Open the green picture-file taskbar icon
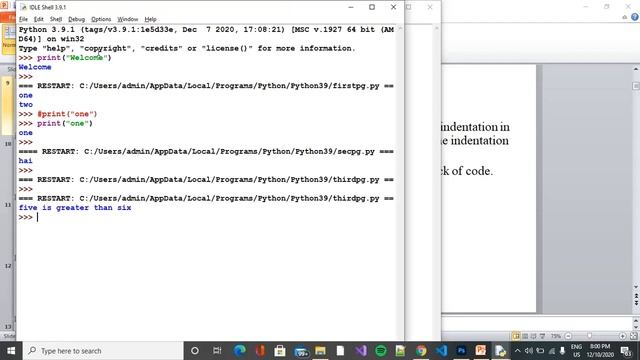 400,351
